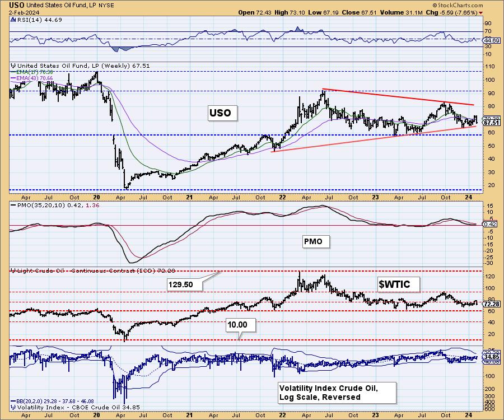Select the PMO annotation box
The width and height of the screenshot is (504, 420).
coord(316,241)
